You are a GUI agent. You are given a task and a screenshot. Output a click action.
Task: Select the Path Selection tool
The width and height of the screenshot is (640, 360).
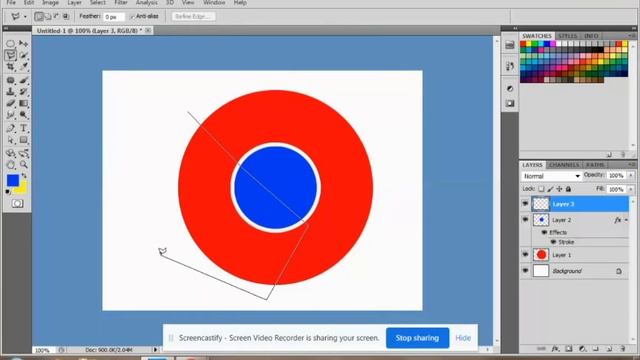pyautogui.click(x=11, y=140)
